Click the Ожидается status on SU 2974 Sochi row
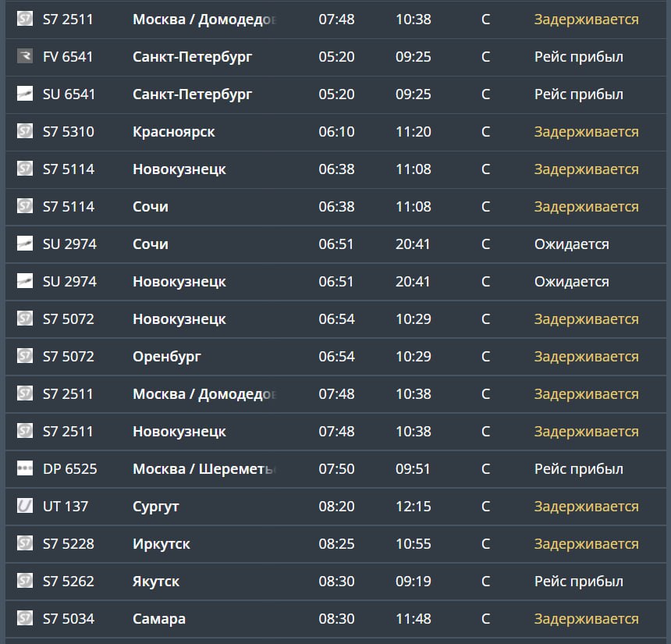The width and height of the screenshot is (671, 644). (571, 244)
